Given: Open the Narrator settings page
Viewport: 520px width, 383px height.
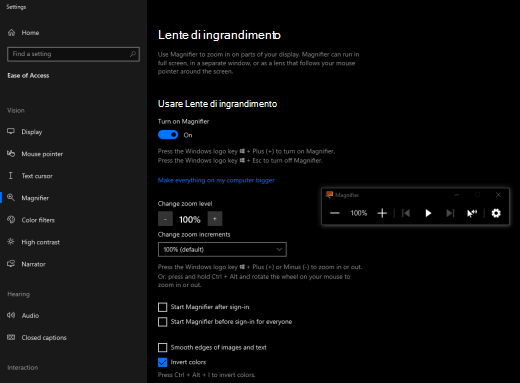Looking at the screenshot, I should pyautogui.click(x=73, y=264).
